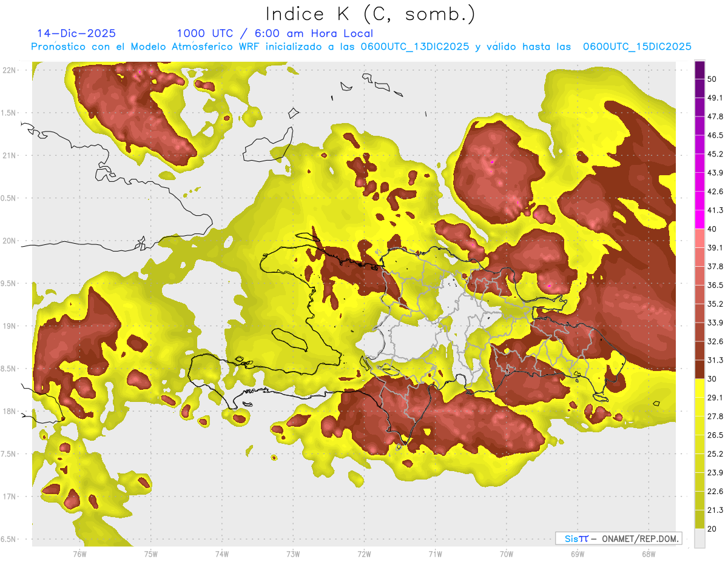Pick the dark purple swatch above legend value 50

tap(699, 70)
